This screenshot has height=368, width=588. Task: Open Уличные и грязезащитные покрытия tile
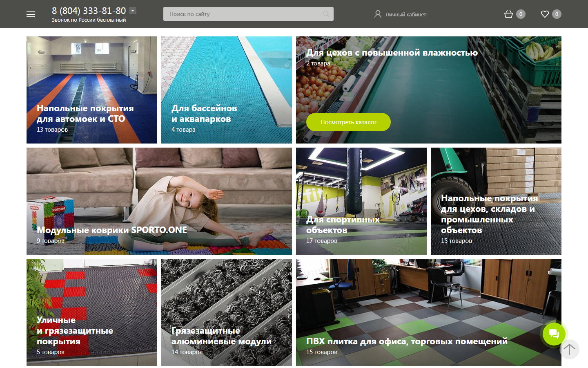pos(92,312)
